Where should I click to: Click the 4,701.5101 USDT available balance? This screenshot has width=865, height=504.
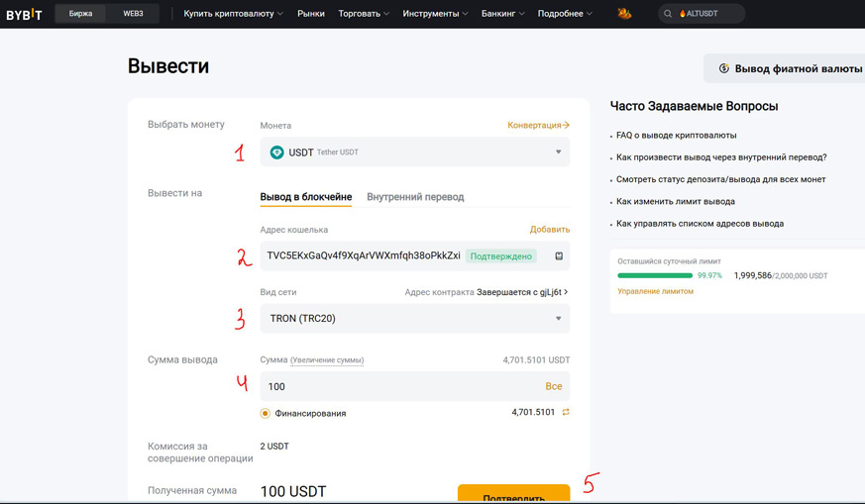[536, 360]
